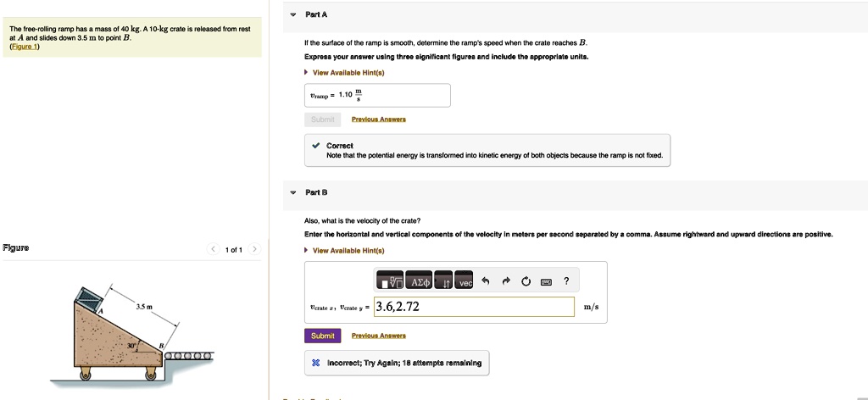Select the vec vector notation button

point(465,282)
